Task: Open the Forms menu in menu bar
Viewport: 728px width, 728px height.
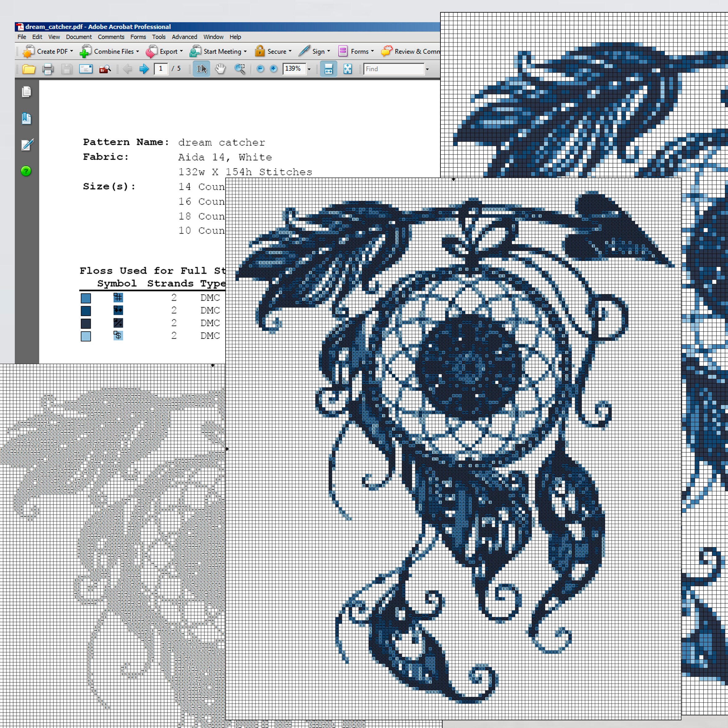Action: 138,37
